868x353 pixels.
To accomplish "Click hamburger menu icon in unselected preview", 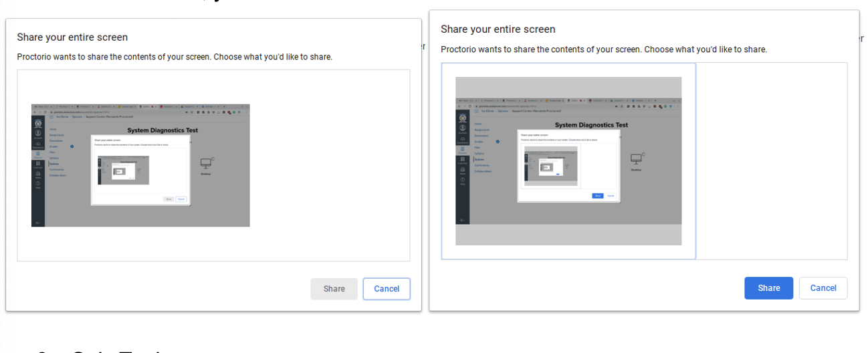I will pos(50,116).
